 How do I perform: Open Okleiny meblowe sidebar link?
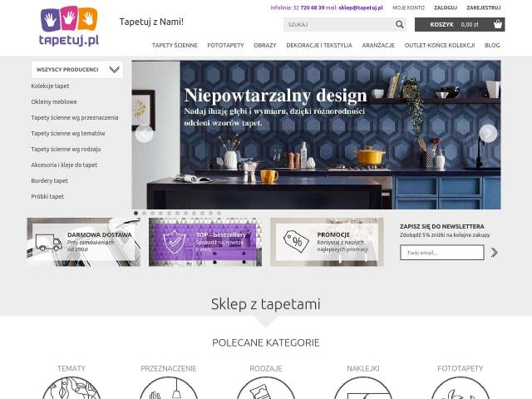[x=54, y=101]
